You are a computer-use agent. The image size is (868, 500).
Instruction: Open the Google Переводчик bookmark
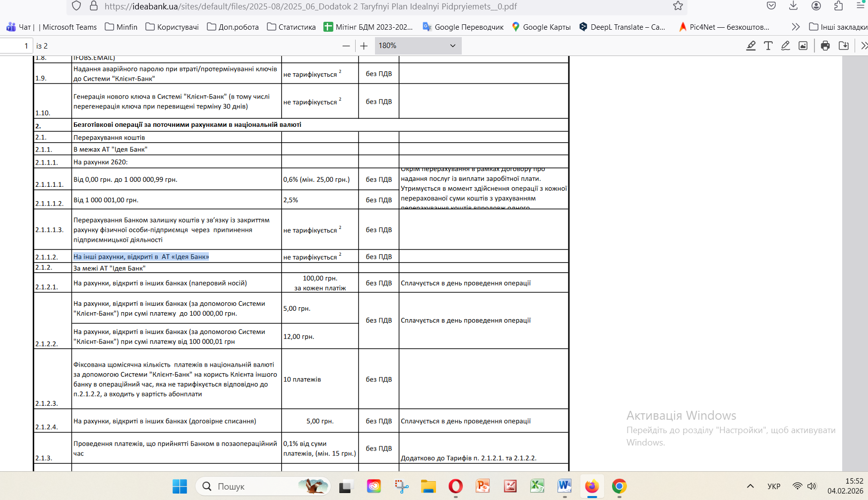463,27
